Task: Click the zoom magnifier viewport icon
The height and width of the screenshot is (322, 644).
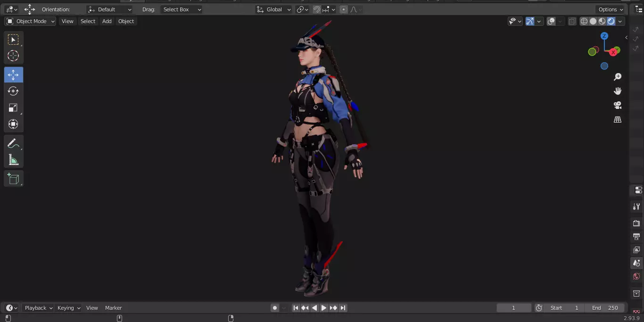Action: click(x=618, y=77)
